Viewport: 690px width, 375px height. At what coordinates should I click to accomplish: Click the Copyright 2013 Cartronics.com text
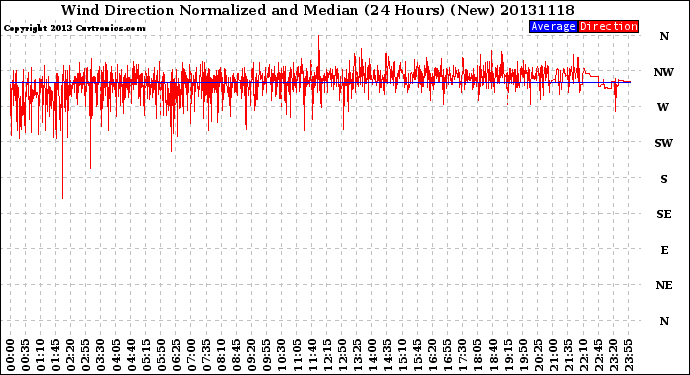coord(74,28)
